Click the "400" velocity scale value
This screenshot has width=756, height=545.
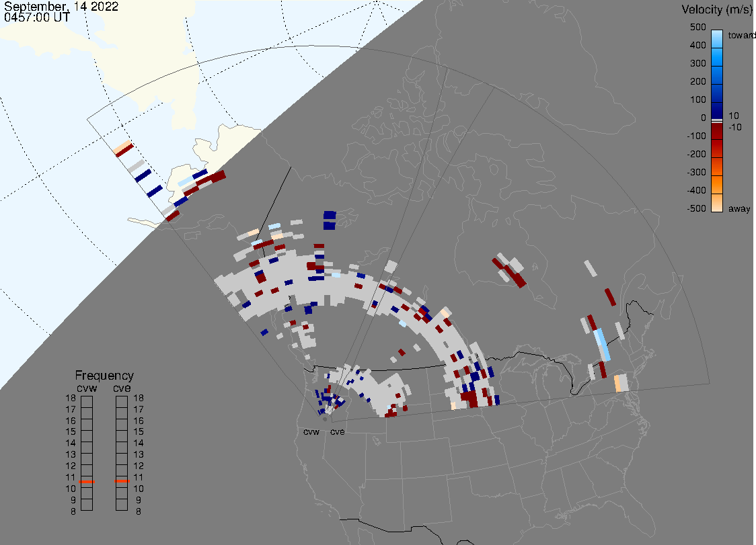697,45
